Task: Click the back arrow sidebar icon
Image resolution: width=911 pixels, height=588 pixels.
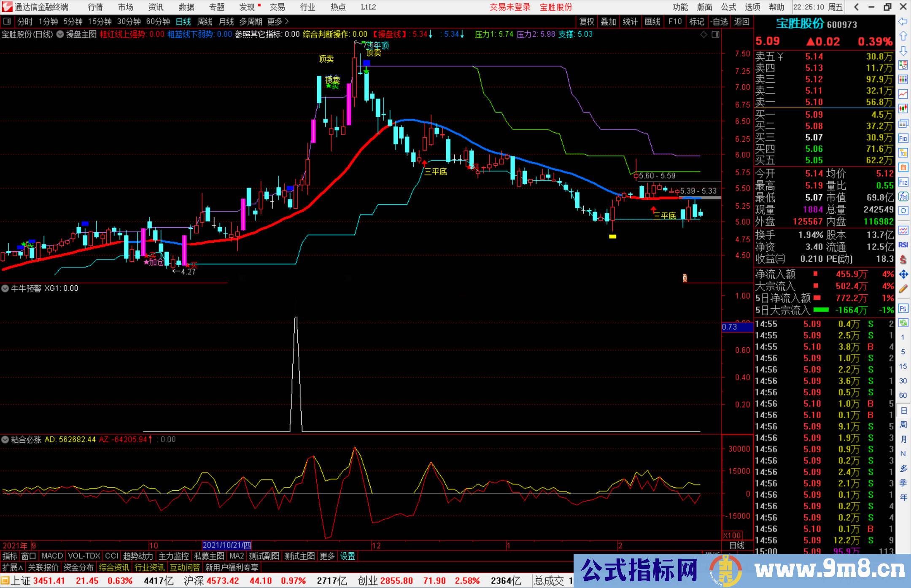Action: 903,21
